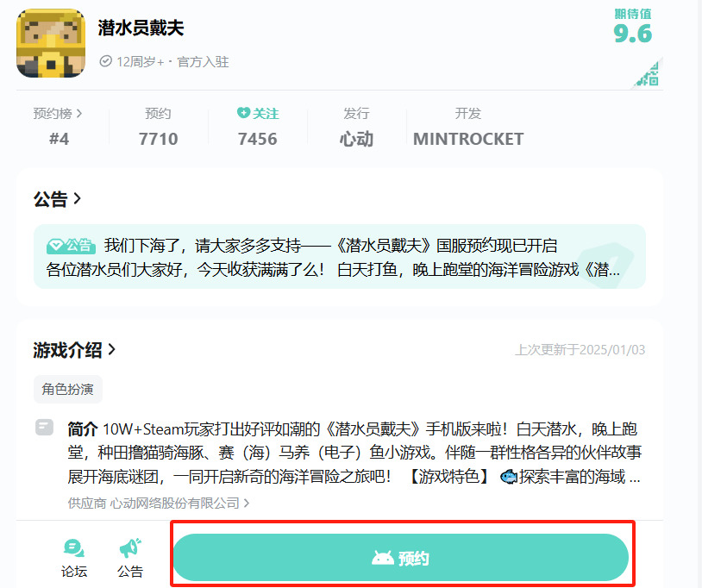Click the 7456 followers count
Image resolution: width=702 pixels, height=588 pixels.
click(258, 139)
